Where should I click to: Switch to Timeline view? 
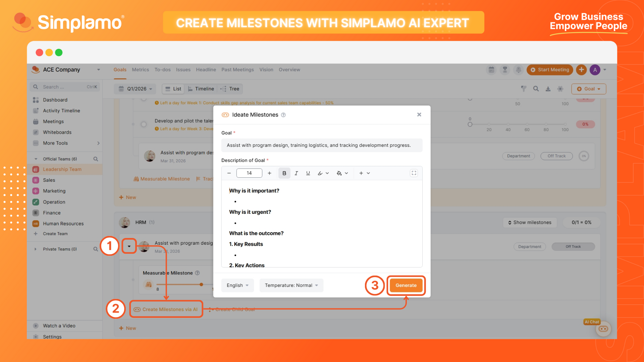tap(201, 89)
